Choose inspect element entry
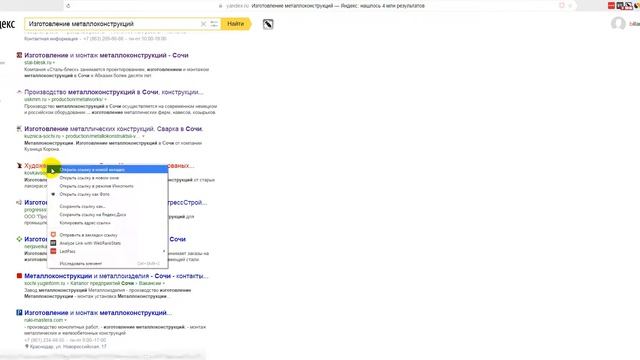 [108, 264]
